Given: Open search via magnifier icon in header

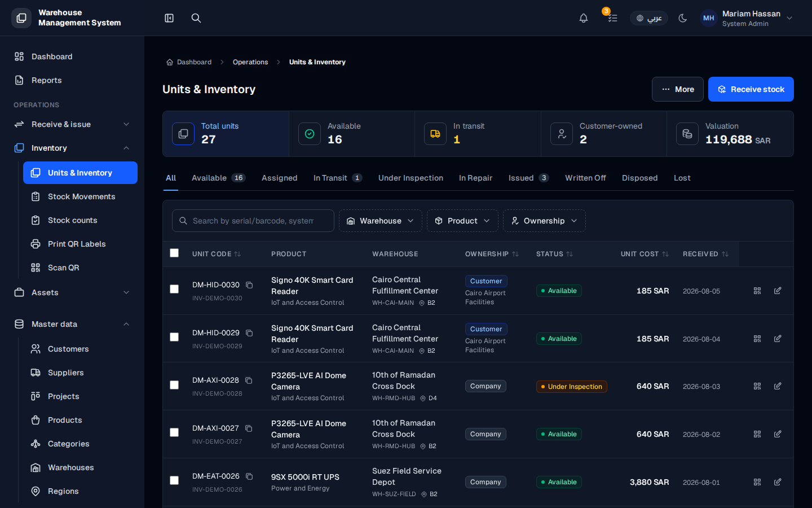Looking at the screenshot, I should coord(196,18).
